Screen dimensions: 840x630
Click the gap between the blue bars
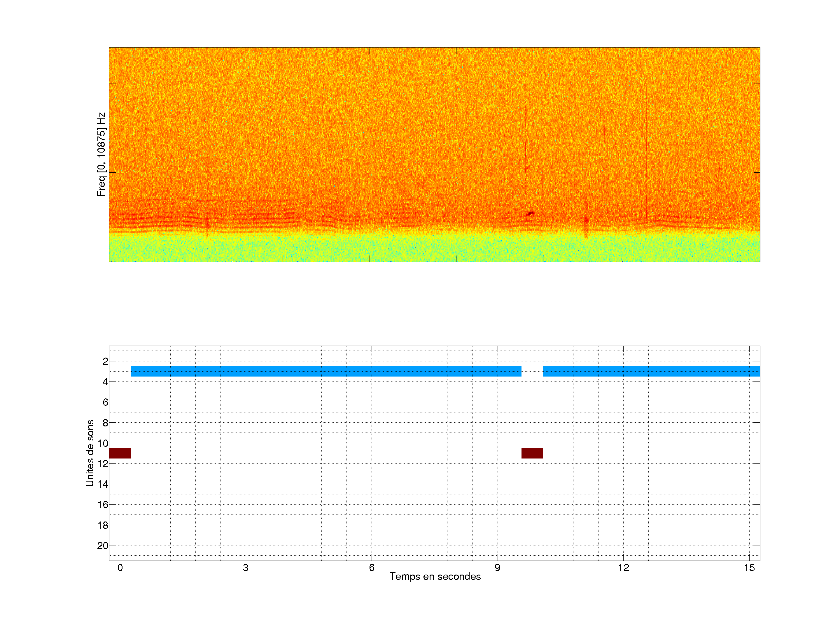tap(532, 371)
